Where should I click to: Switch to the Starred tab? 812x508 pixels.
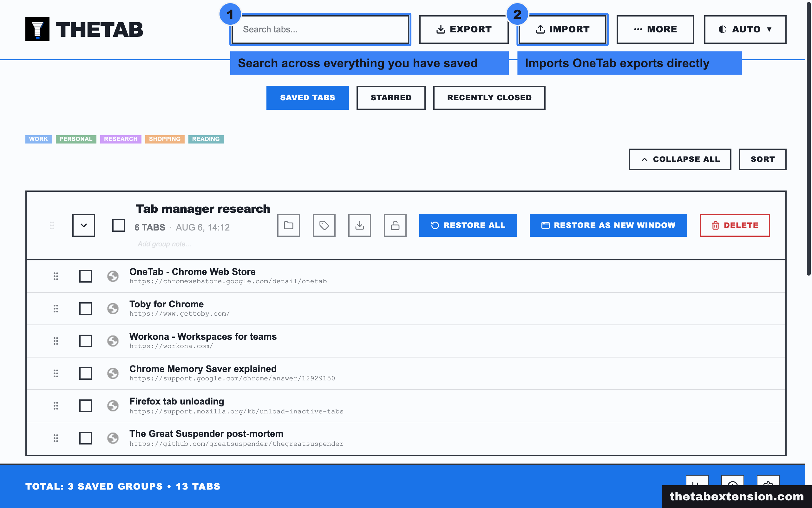pos(391,98)
